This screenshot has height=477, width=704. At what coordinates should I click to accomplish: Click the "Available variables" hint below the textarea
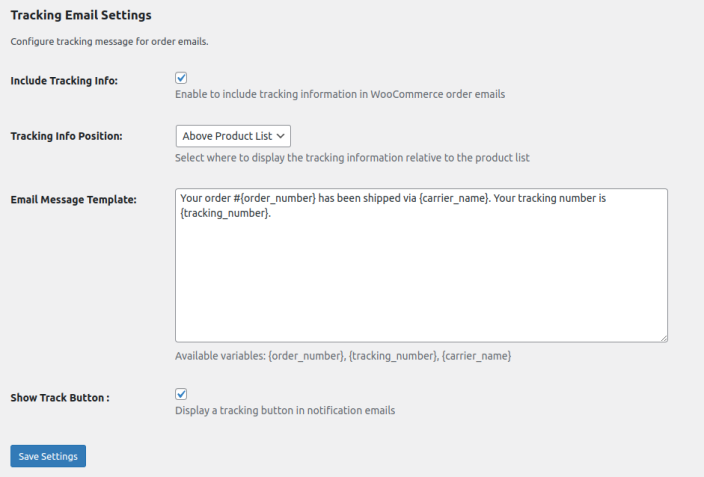(343, 356)
